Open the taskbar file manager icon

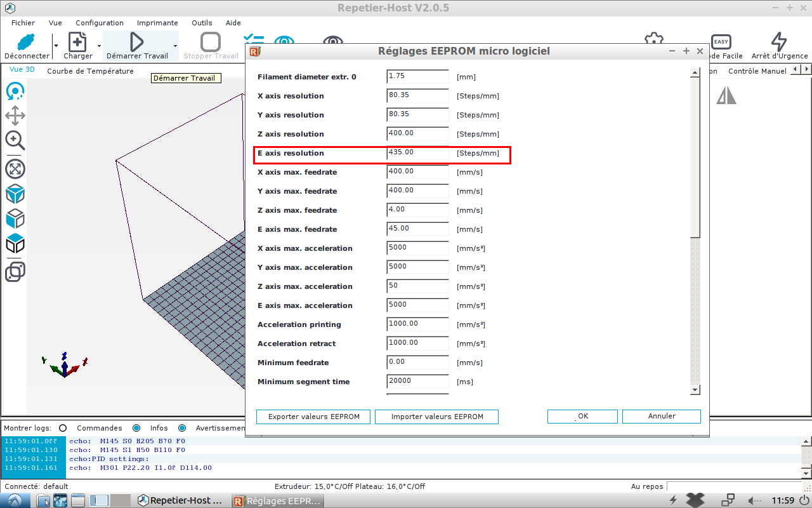pyautogui.click(x=43, y=500)
